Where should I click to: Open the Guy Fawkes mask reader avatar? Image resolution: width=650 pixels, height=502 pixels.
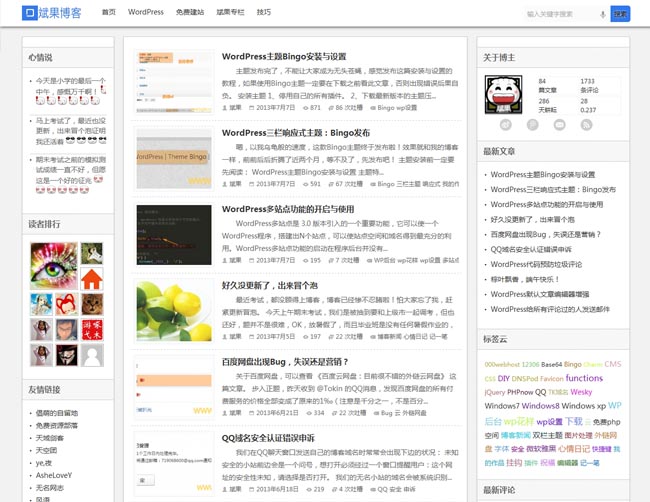coord(67,355)
